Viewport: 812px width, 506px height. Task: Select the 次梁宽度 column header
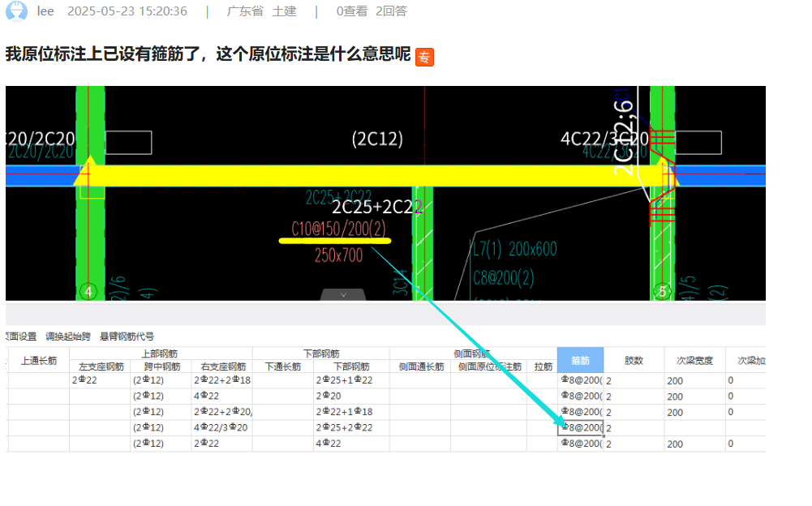(x=694, y=360)
